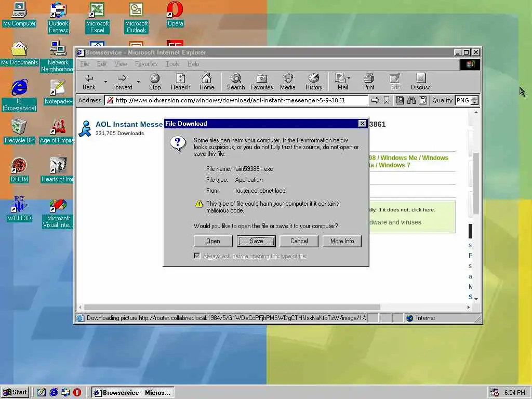The image size is (532, 399).
Task: Go to the Home page
Action: tap(207, 82)
